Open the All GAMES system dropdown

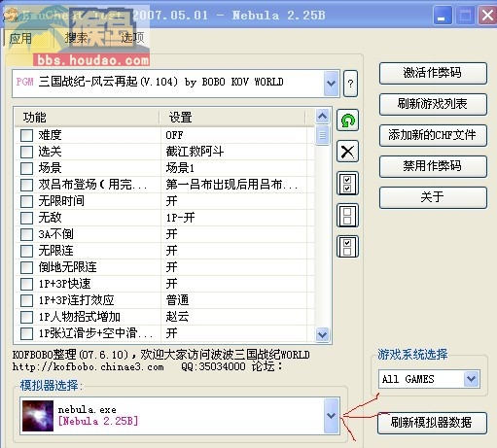tap(471, 378)
